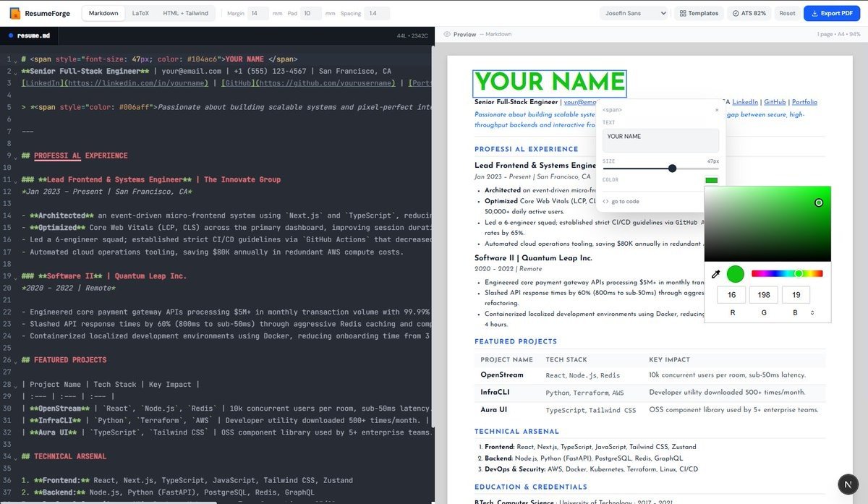Click the round N avatar button
This screenshot has height=504, width=868.
(847, 484)
